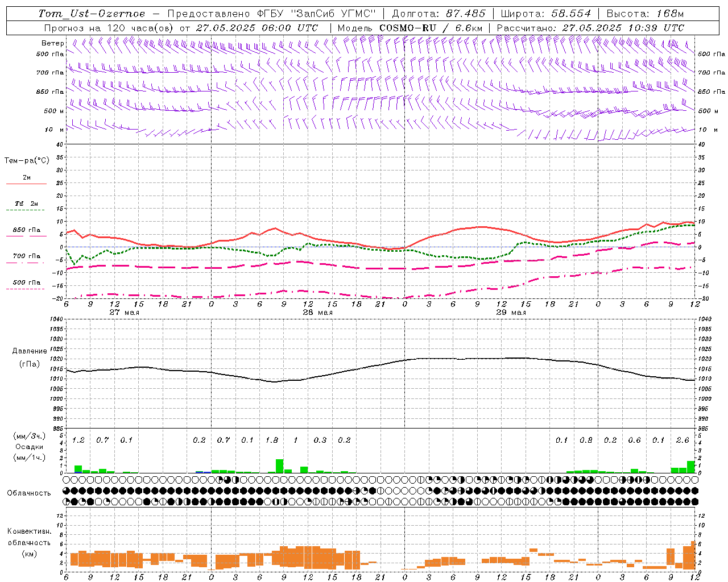Click the 28 мая date label

(317, 313)
